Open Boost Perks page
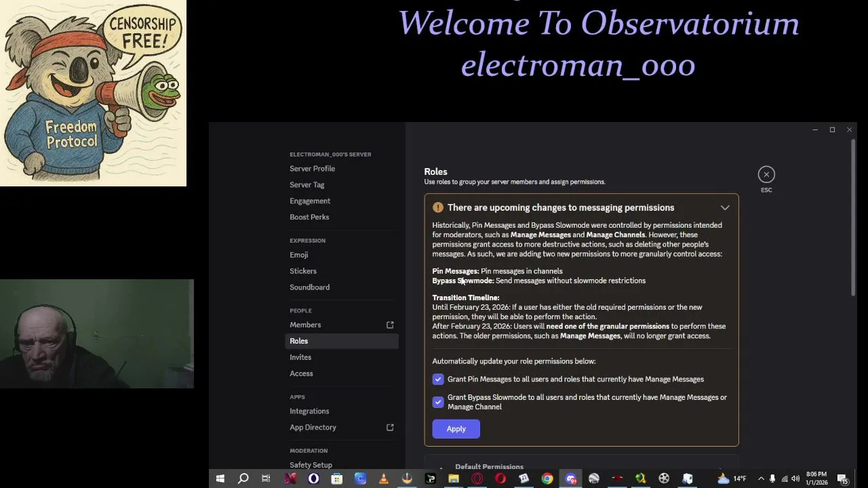The height and width of the screenshot is (488, 868). (x=309, y=217)
